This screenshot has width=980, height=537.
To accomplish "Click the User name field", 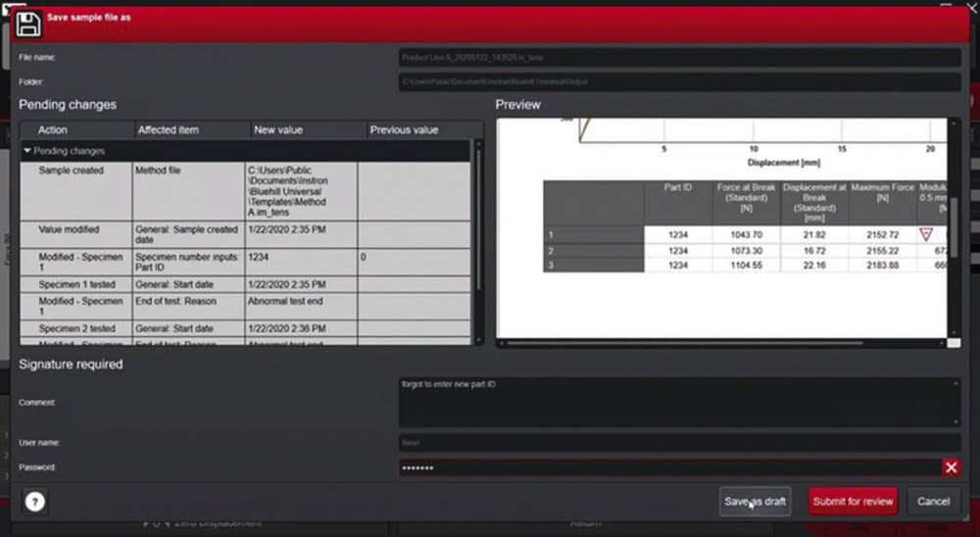I will (679, 443).
